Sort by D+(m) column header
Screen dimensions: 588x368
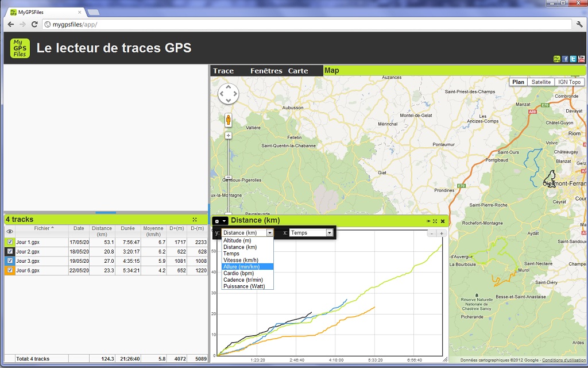(177, 231)
